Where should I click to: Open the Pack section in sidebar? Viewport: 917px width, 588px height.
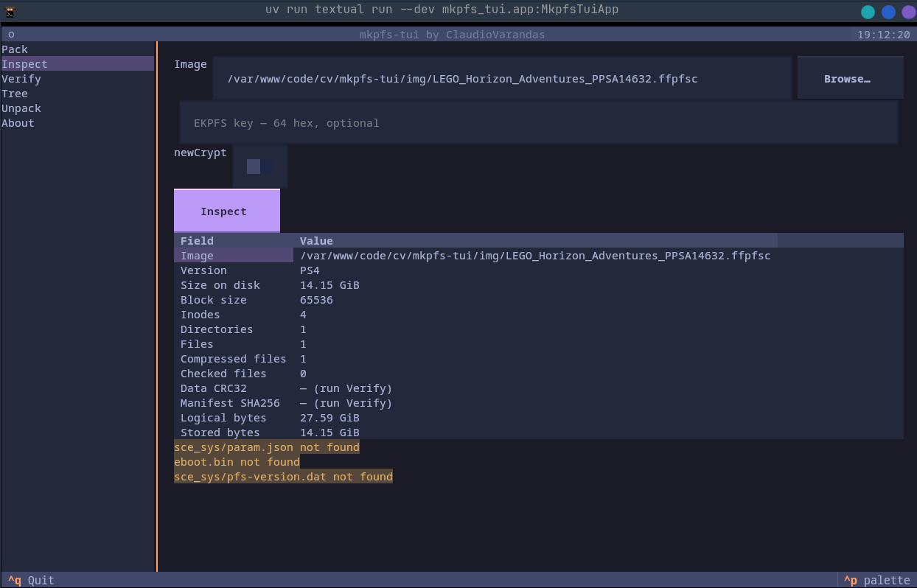(x=77, y=49)
